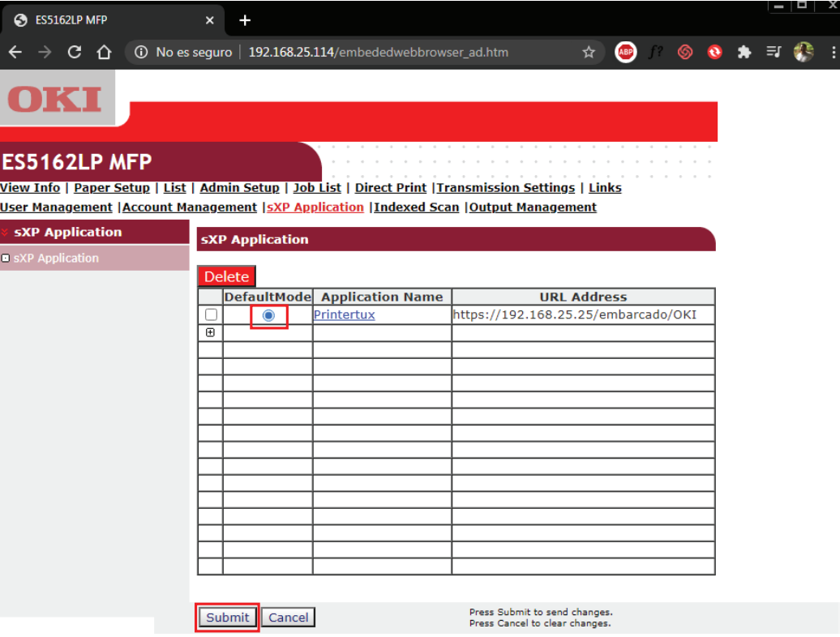Reload the page with refresh icon

pyautogui.click(x=75, y=52)
